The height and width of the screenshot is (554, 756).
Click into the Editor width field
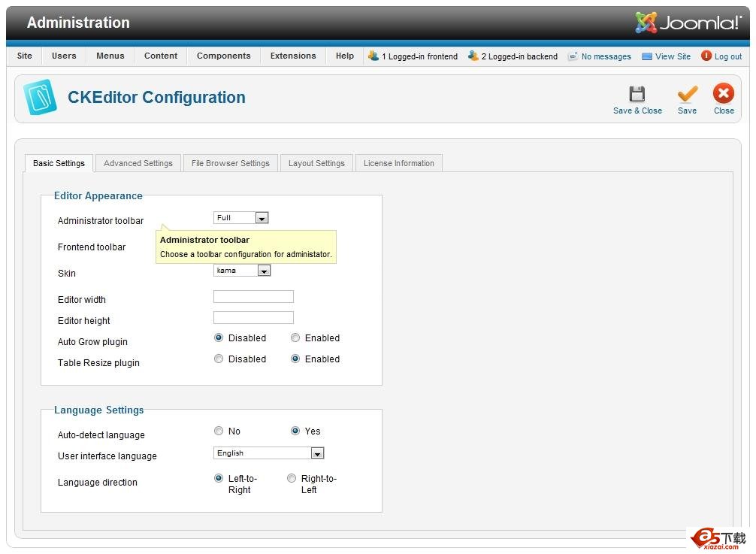coord(253,297)
